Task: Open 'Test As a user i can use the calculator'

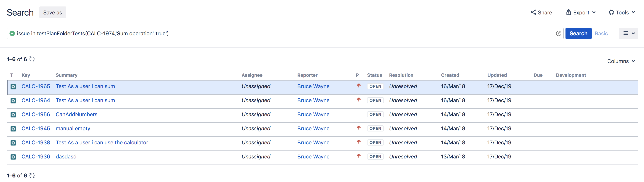Action: coord(102,142)
